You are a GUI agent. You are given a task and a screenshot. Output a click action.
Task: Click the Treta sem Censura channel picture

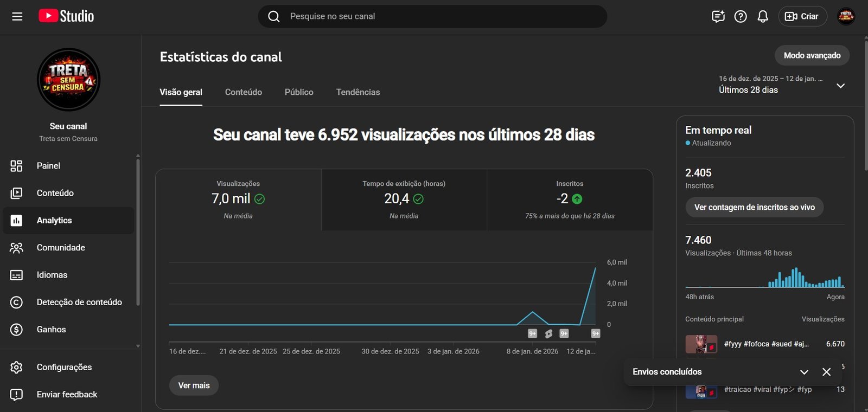(x=68, y=80)
